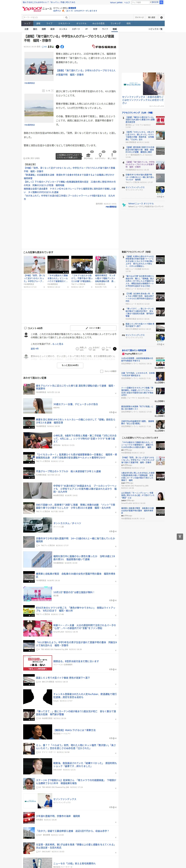
Task: Share the article on Facebook
Action: 62,47
